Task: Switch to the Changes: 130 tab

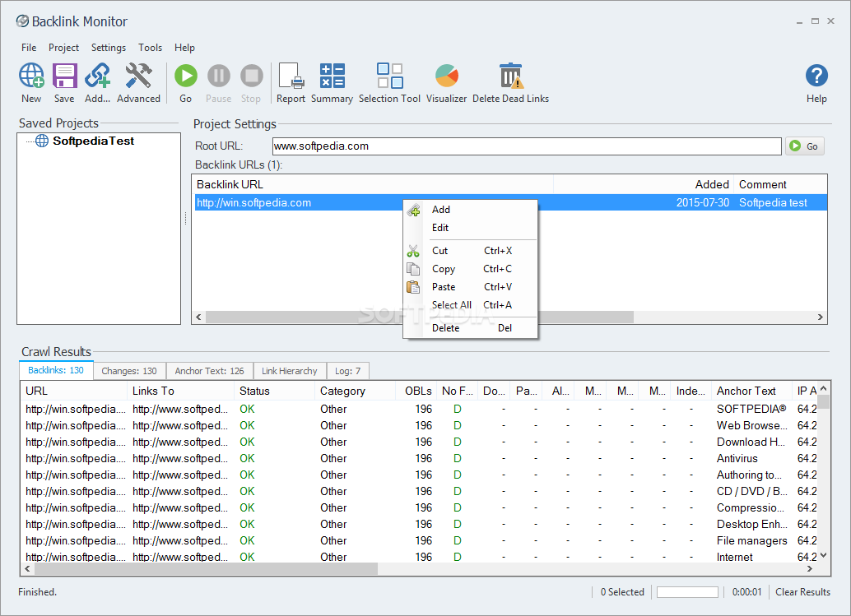Action: (x=129, y=371)
